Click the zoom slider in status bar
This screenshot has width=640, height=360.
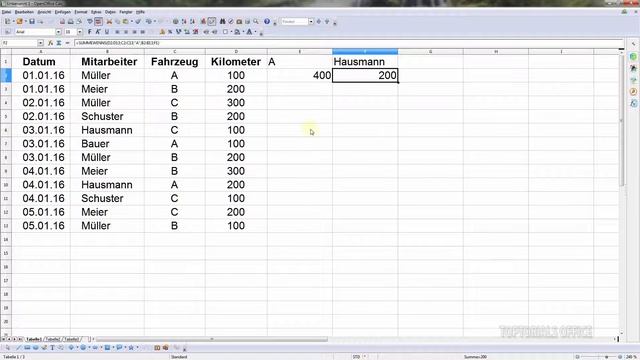coord(599,357)
